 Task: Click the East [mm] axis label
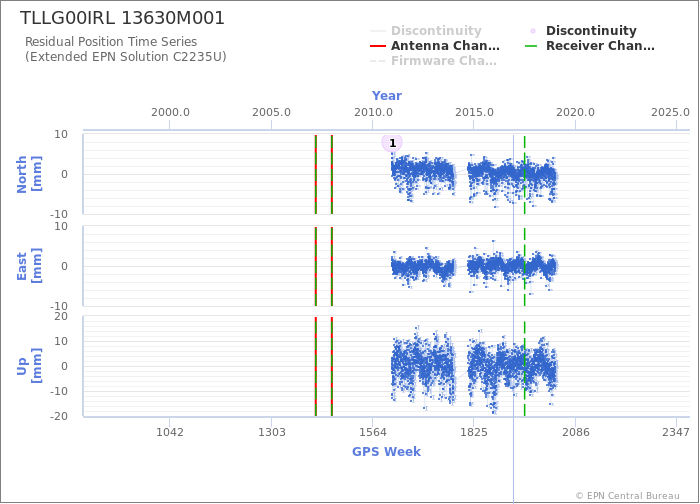[x=29, y=266]
